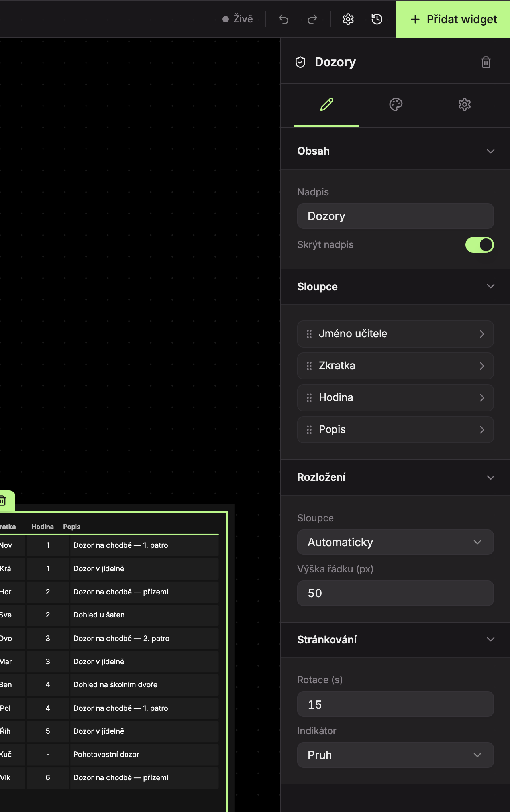Click the Rotace input showing 15
Screen dimensions: 510x812
[396, 704]
